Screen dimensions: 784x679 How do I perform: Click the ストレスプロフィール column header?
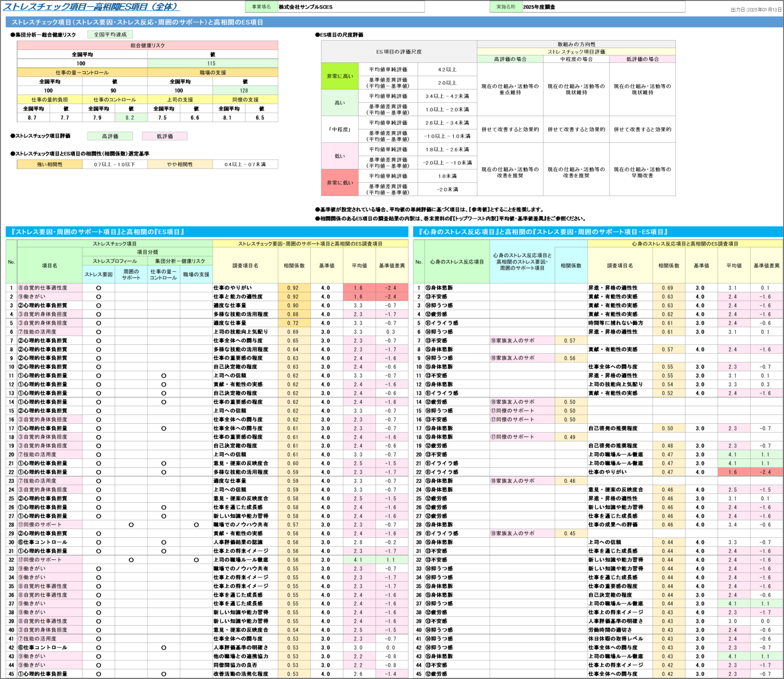[x=115, y=261]
